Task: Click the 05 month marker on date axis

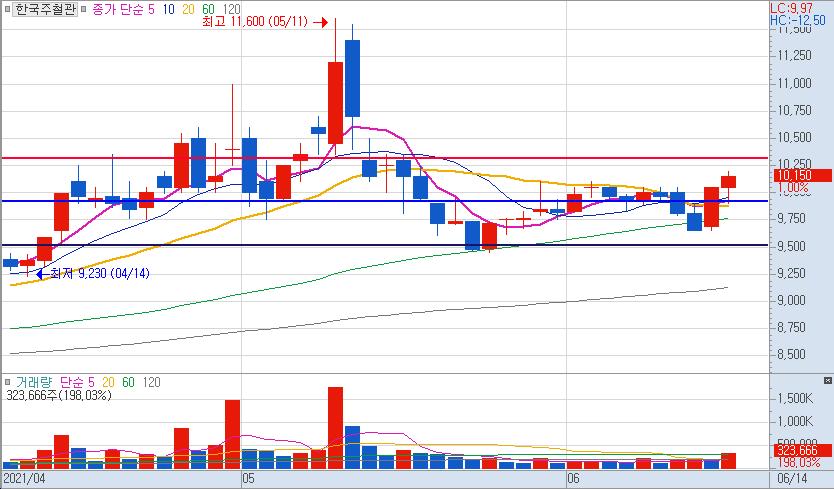Action: pyautogui.click(x=248, y=478)
